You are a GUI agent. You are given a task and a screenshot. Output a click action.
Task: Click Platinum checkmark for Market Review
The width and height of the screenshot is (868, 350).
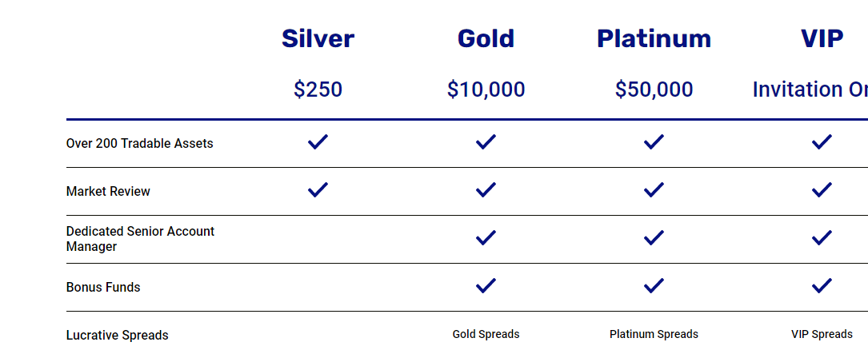pos(654,190)
